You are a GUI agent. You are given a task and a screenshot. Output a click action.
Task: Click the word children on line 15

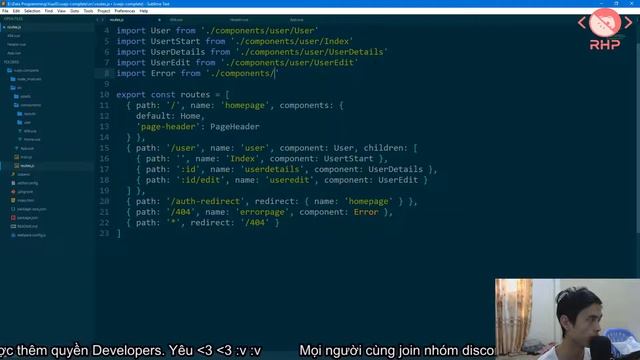pyautogui.click(x=384, y=148)
